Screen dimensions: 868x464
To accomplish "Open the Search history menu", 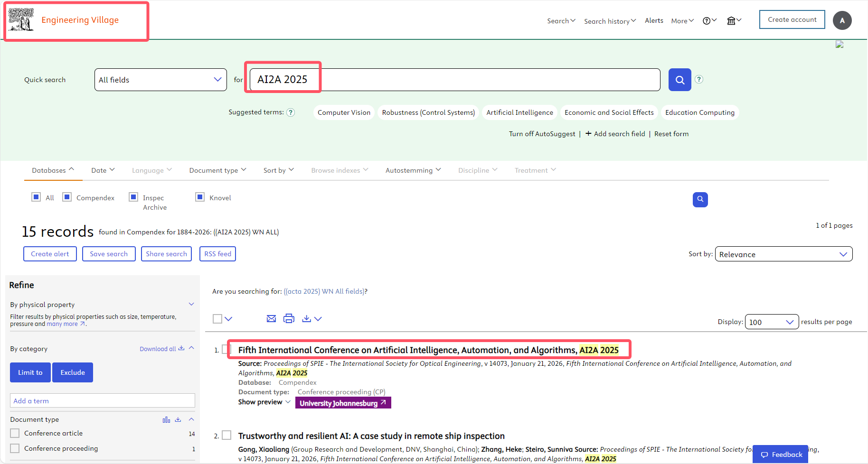I will coord(610,21).
